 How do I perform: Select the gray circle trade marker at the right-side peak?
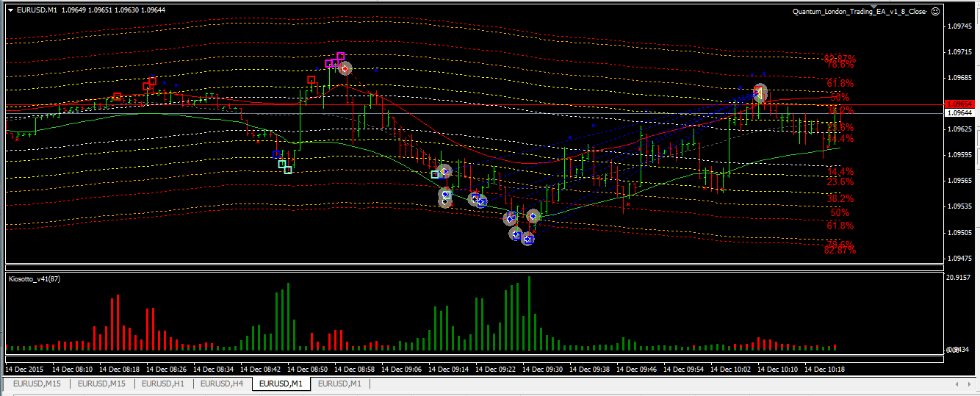click(x=760, y=93)
